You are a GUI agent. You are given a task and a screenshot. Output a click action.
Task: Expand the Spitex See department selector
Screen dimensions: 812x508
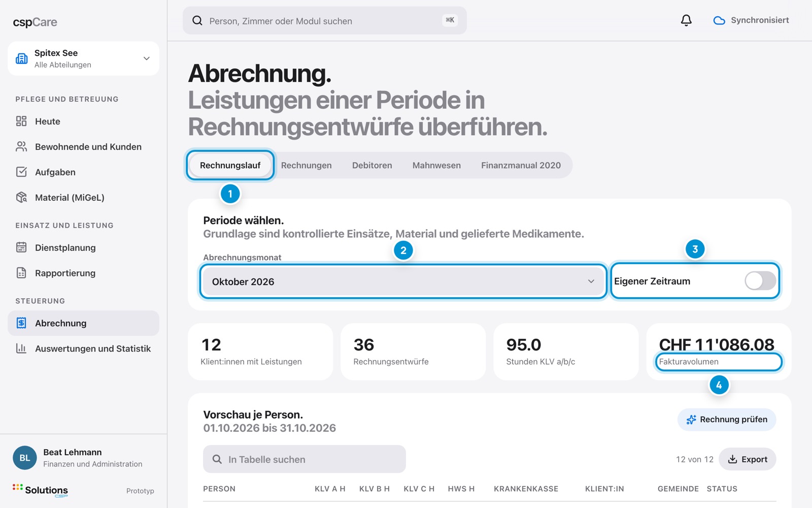(83, 58)
